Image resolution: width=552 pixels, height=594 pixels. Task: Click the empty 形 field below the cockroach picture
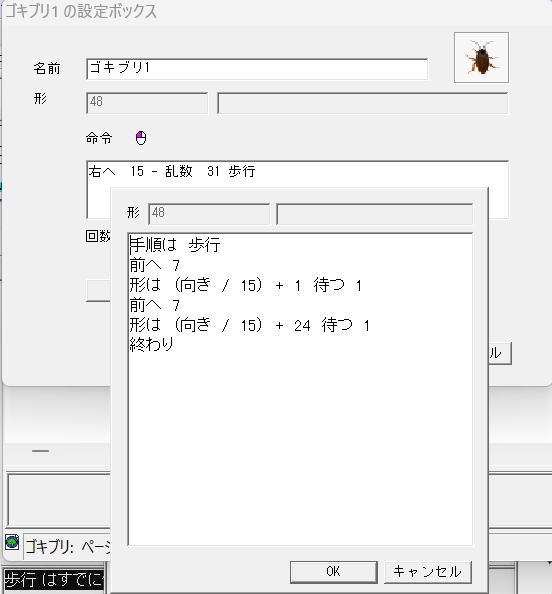(x=363, y=103)
